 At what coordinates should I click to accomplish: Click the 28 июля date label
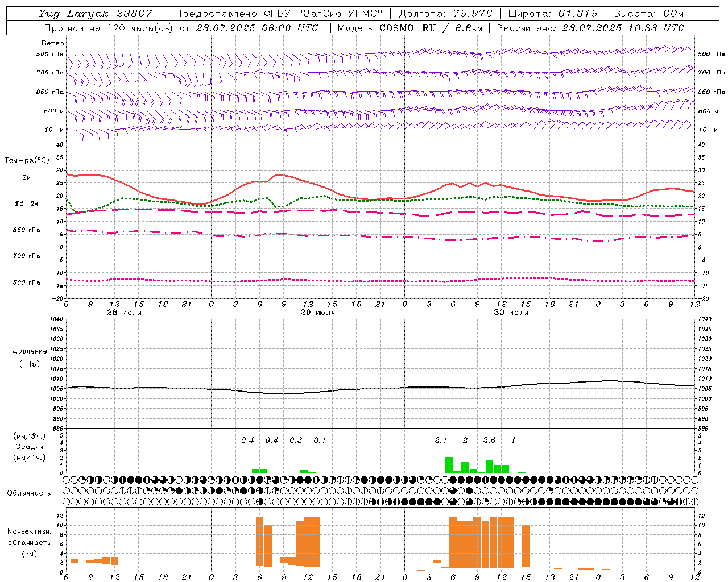[x=125, y=313]
